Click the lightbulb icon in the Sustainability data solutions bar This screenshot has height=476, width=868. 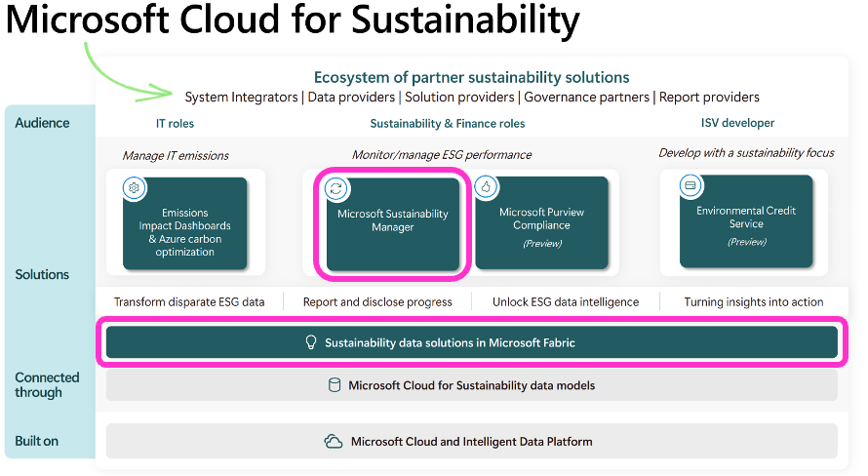(311, 342)
